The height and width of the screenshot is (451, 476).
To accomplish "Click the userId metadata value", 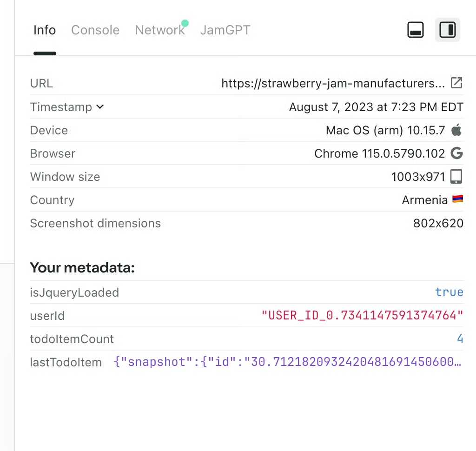I will click(x=362, y=316).
